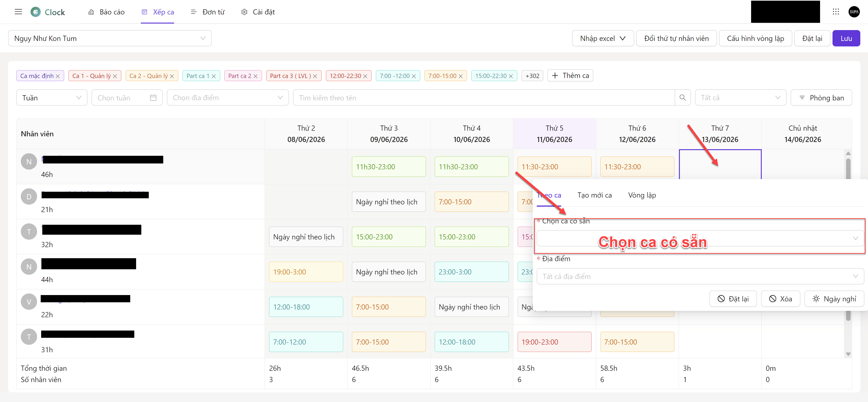
Task: Go to the Báo cáo tab
Action: pos(106,12)
